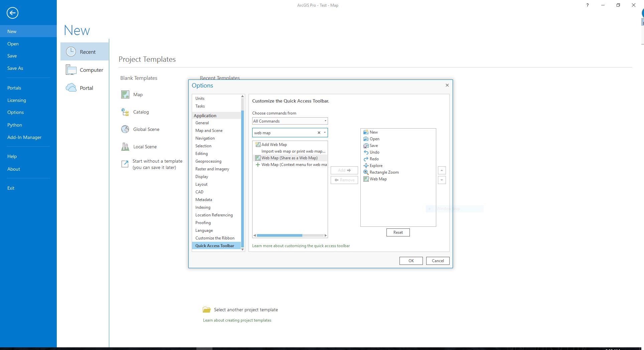Click the Catalog template icon
The width and height of the screenshot is (644, 350).
click(125, 112)
